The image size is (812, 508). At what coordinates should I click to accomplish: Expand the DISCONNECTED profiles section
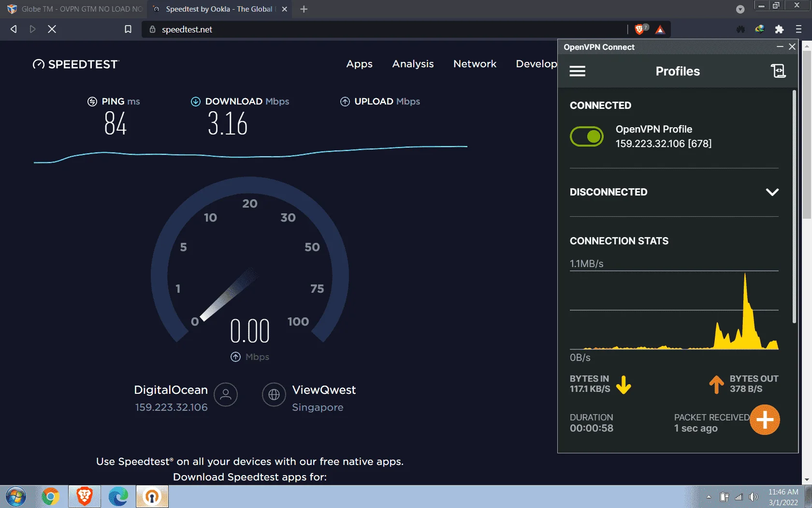pyautogui.click(x=772, y=192)
